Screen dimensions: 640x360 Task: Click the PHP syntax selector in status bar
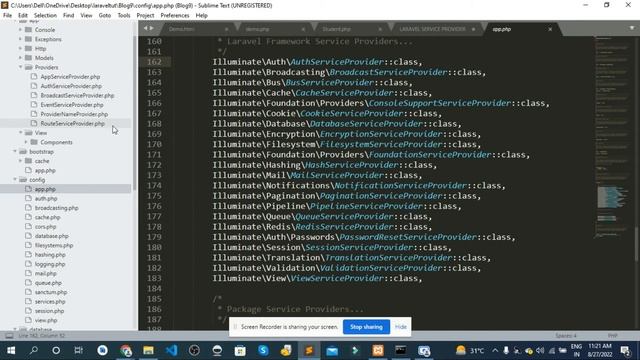(612, 336)
